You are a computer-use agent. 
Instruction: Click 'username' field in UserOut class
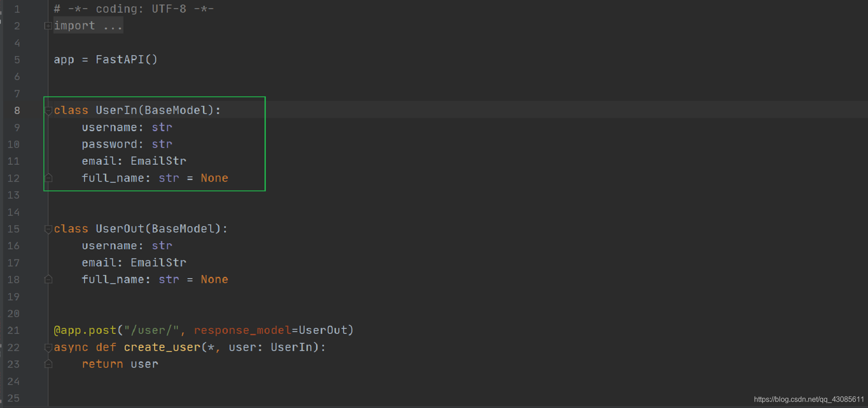(x=109, y=246)
